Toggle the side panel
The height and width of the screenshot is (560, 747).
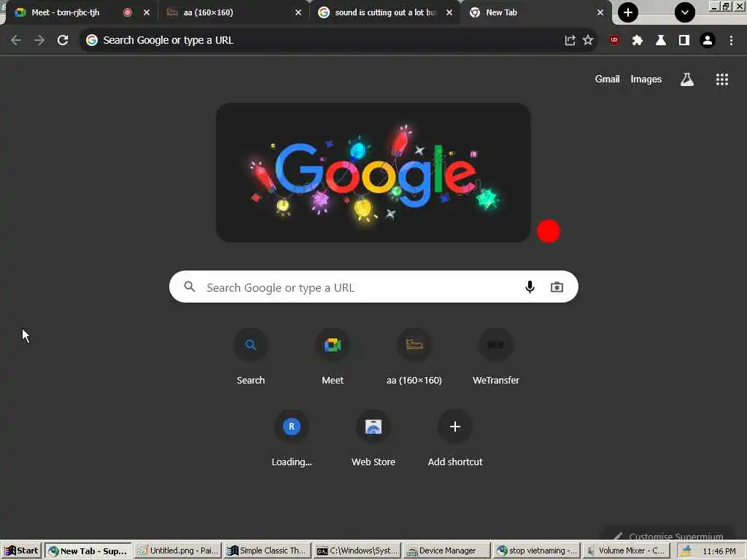pos(684,41)
